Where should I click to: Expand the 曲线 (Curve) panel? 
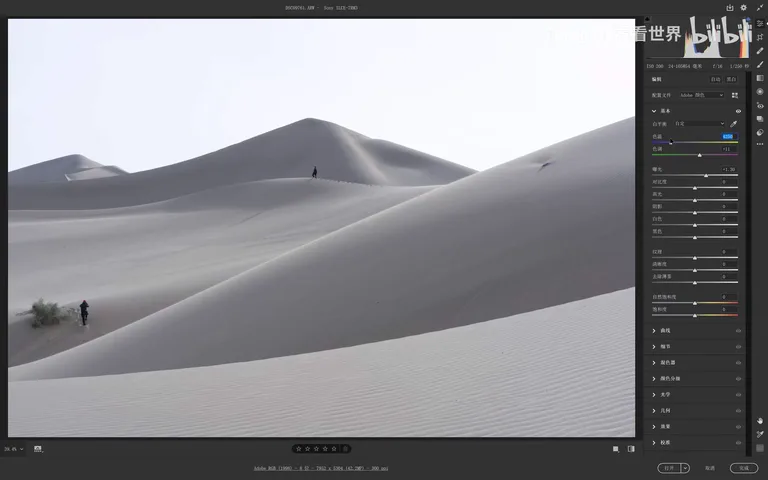tap(654, 331)
